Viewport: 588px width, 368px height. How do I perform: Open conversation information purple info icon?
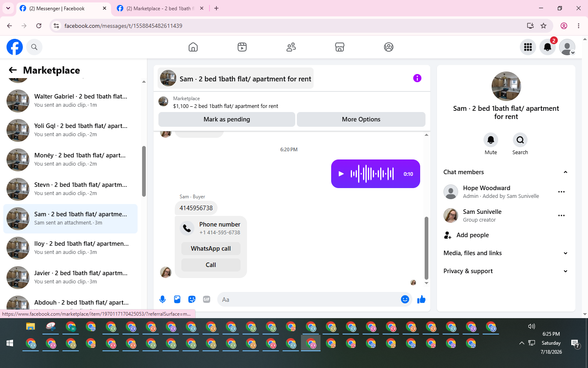click(417, 78)
